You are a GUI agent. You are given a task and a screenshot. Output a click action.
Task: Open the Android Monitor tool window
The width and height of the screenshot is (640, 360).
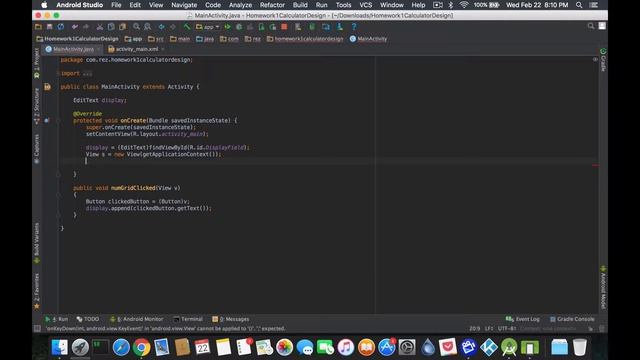pyautogui.click(x=137, y=319)
